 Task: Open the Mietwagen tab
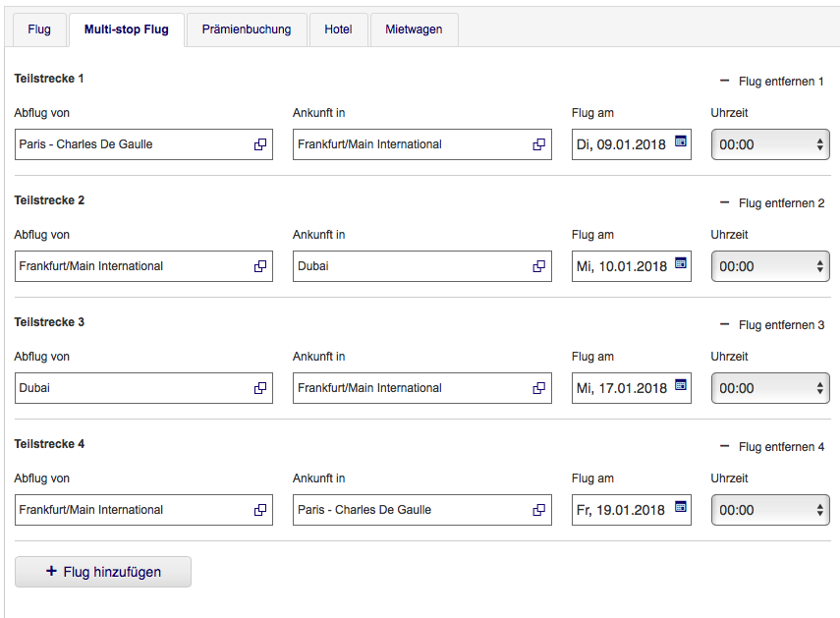click(x=414, y=29)
